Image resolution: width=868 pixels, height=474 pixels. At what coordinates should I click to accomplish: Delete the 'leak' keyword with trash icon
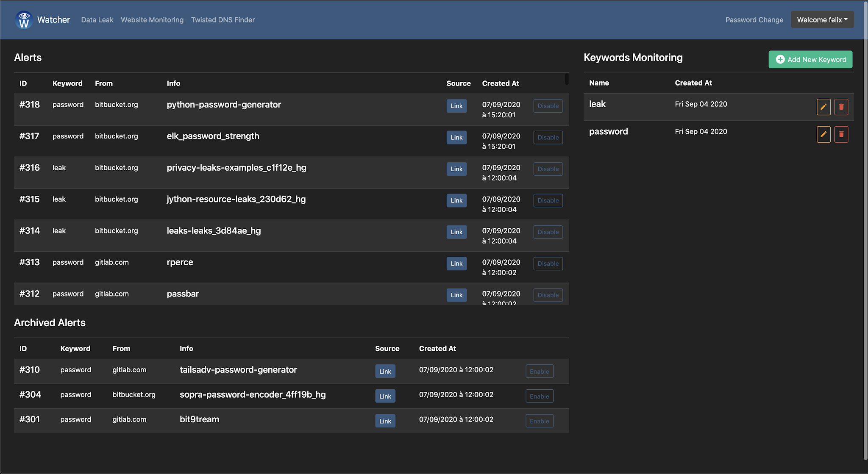click(x=841, y=107)
